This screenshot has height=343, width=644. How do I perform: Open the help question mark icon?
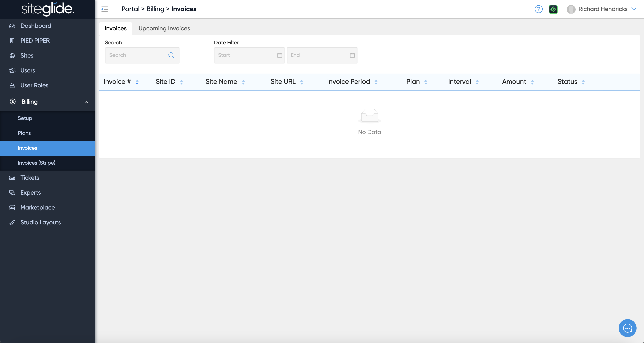point(539,9)
